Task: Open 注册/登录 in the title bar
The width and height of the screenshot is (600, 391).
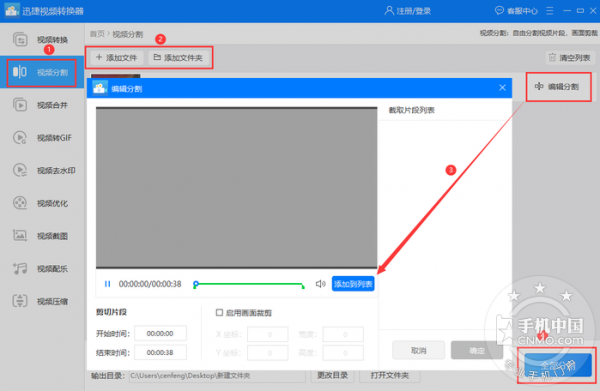Action: pos(408,11)
